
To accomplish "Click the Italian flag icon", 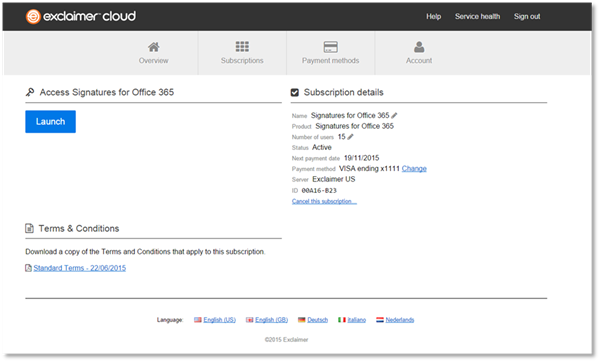I will 342,320.
